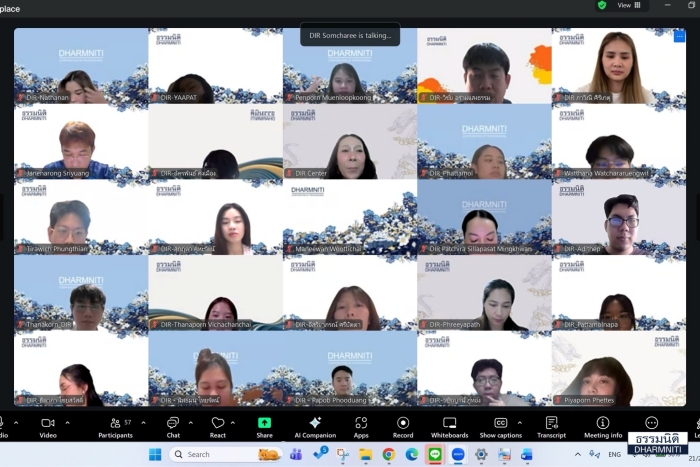The height and width of the screenshot is (467, 700).
Task: Toggle Show captions
Action: point(500,425)
